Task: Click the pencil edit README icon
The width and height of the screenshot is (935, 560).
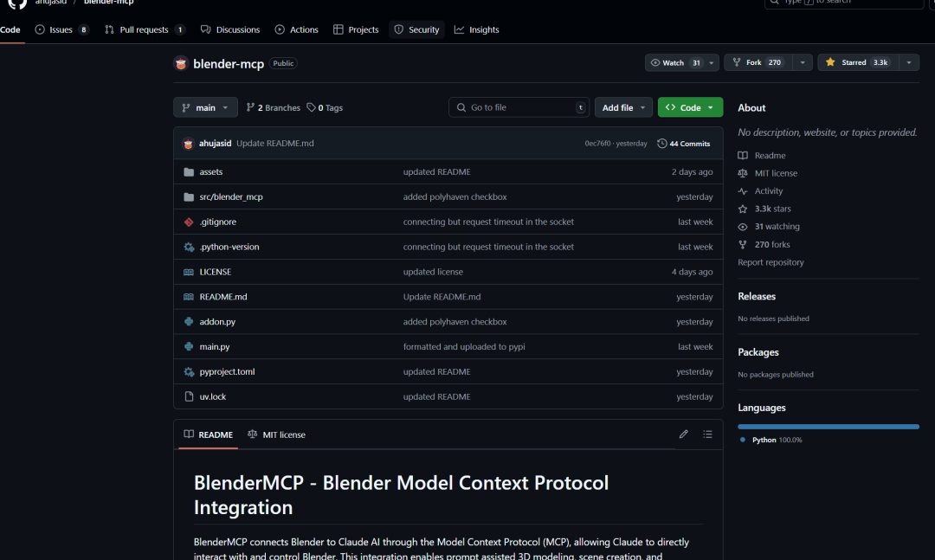Action: coord(683,434)
